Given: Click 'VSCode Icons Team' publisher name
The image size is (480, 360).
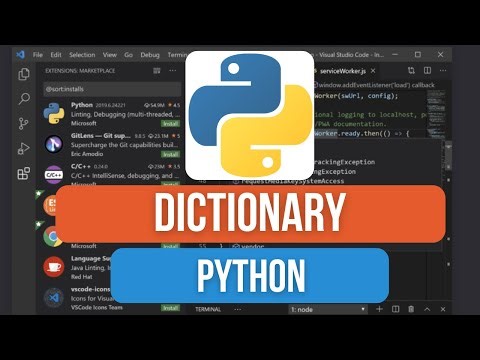Looking at the screenshot, I should (97, 307).
